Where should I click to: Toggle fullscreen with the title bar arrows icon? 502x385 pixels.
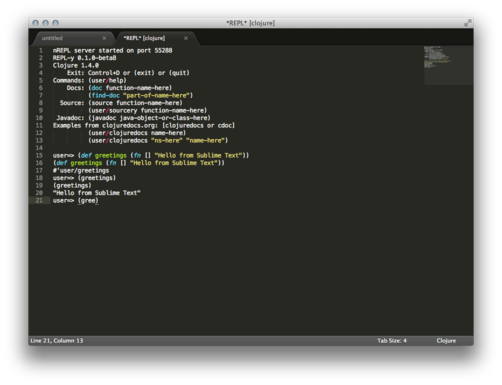point(468,23)
